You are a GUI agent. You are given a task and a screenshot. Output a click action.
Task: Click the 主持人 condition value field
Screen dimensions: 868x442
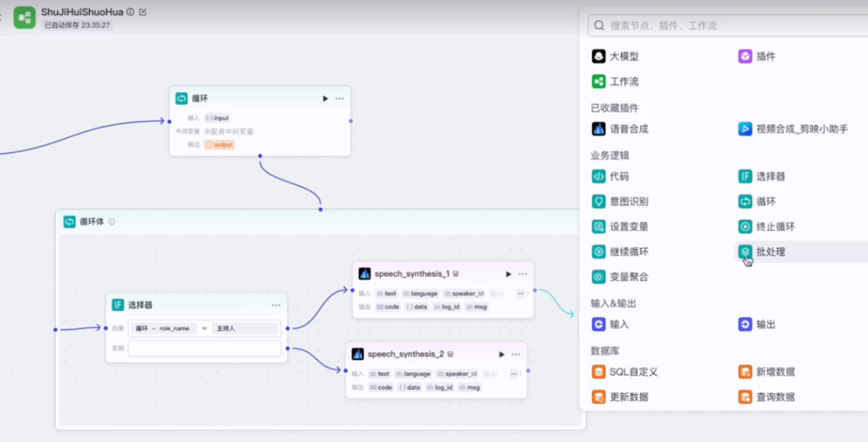[246, 329]
